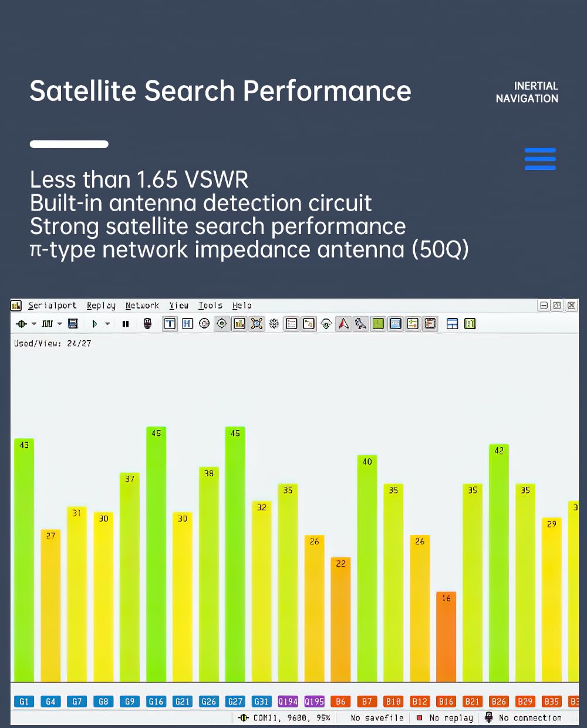
Task: Toggle the satellite signal bar chart view
Action: [x=239, y=323]
